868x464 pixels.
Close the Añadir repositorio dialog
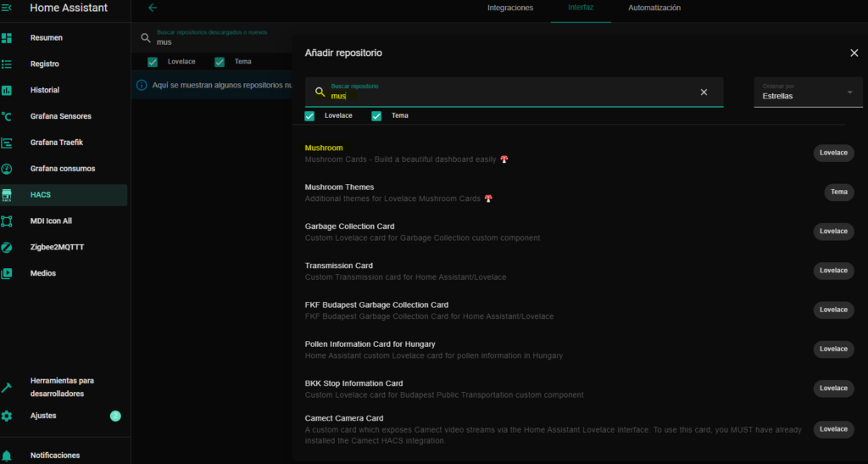point(854,53)
